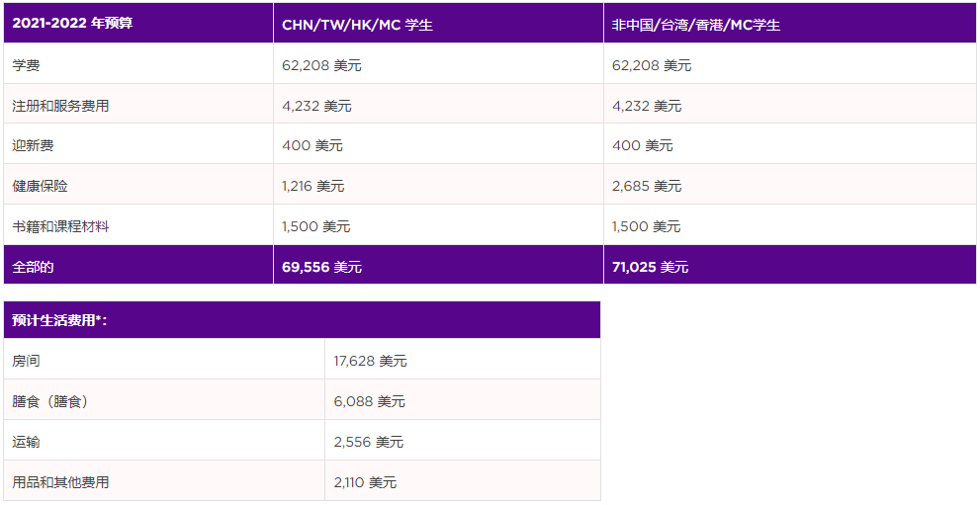
Task: Select the CHN/TW/HK/MC 学生 column header
Action: point(357,25)
